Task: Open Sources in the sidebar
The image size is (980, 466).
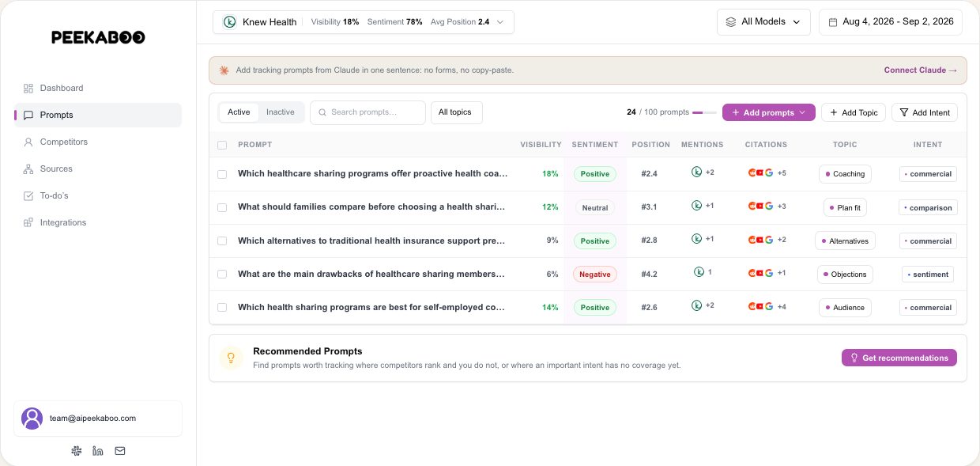Action: click(x=98, y=169)
